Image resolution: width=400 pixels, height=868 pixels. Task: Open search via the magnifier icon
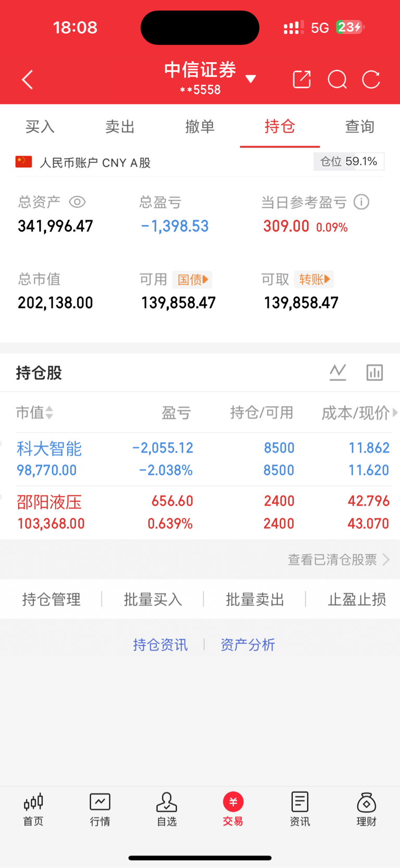pos(337,80)
